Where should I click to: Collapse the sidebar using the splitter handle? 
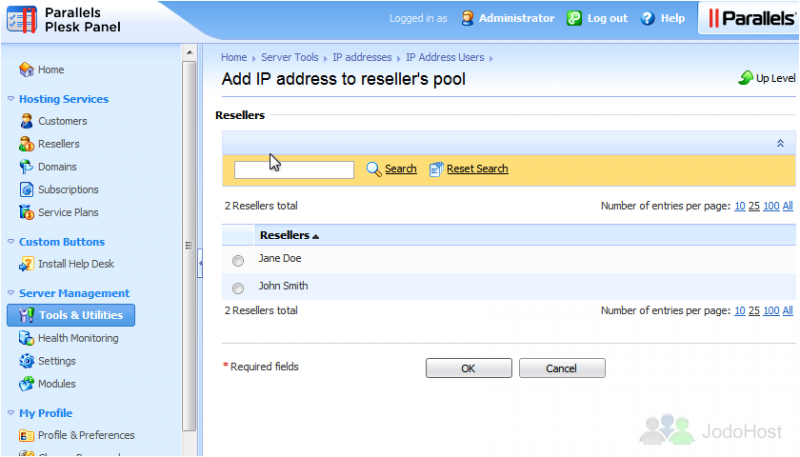click(200, 263)
